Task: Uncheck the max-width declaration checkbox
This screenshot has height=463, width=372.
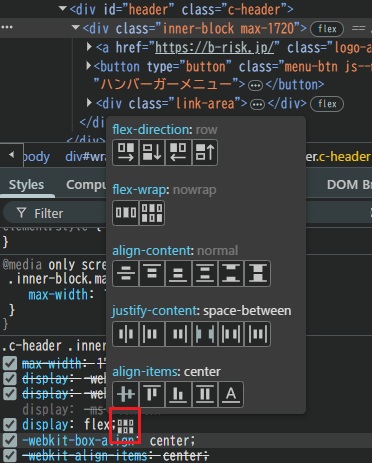Action: (x=10, y=363)
